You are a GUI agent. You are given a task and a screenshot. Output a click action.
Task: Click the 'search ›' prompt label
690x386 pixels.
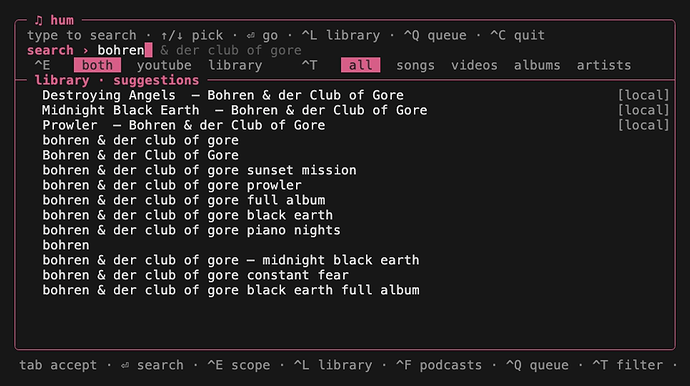(x=58, y=50)
